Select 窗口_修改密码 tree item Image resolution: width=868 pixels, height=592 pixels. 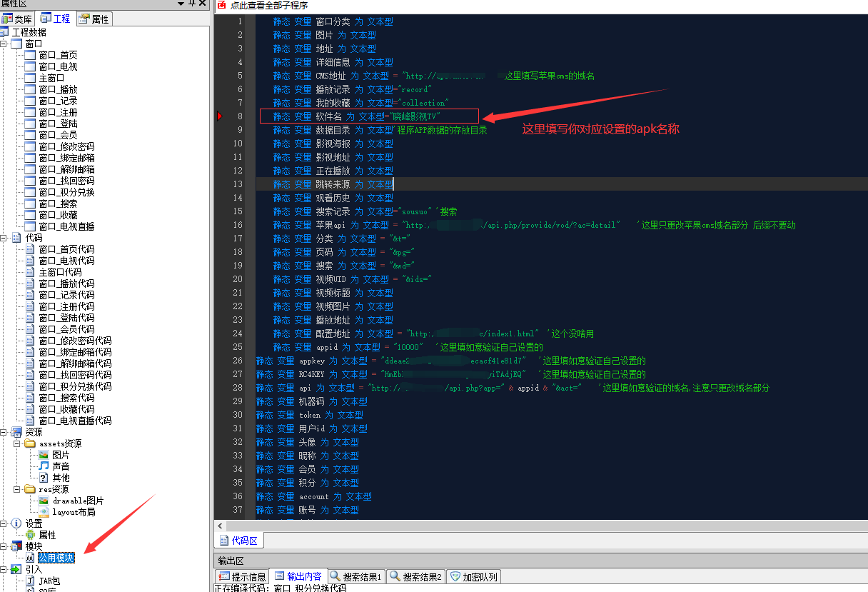(x=66, y=146)
